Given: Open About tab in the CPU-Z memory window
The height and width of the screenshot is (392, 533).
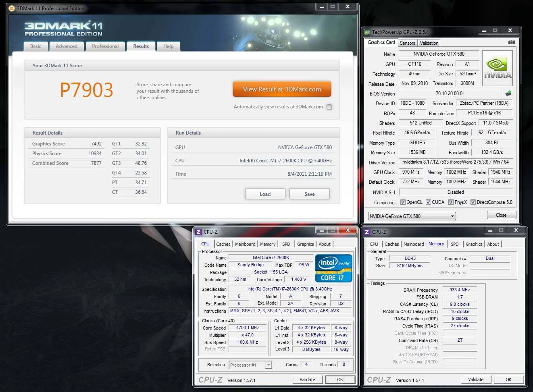Looking at the screenshot, I should pyautogui.click(x=493, y=244).
